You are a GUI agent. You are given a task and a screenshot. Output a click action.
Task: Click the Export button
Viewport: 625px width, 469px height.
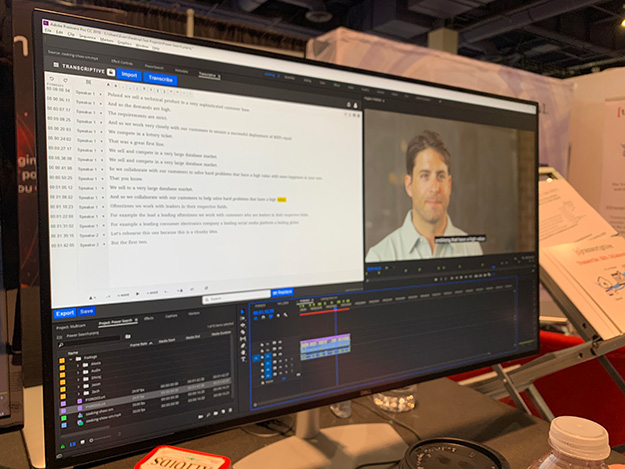coord(64,311)
